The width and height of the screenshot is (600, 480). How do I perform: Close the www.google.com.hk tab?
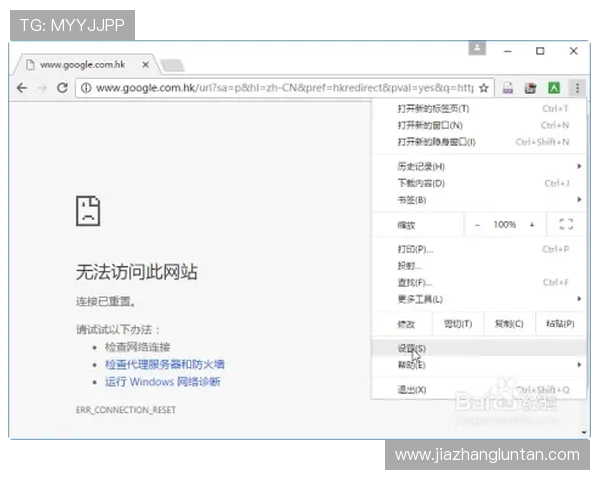pos(145,65)
